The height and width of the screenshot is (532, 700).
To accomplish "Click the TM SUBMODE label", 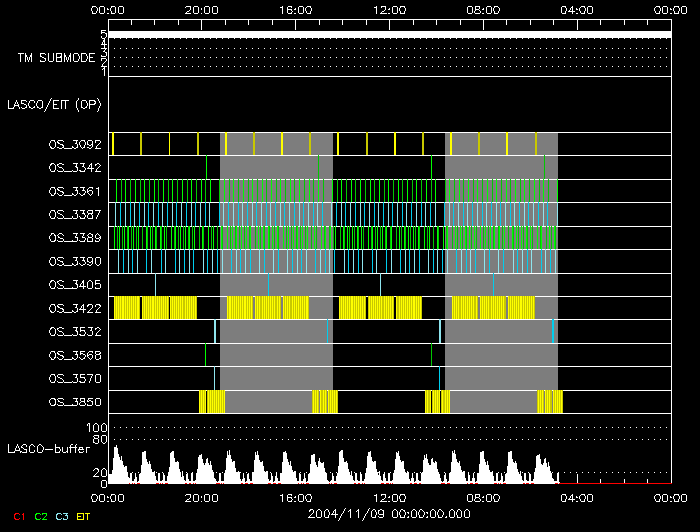I will pos(56,58).
